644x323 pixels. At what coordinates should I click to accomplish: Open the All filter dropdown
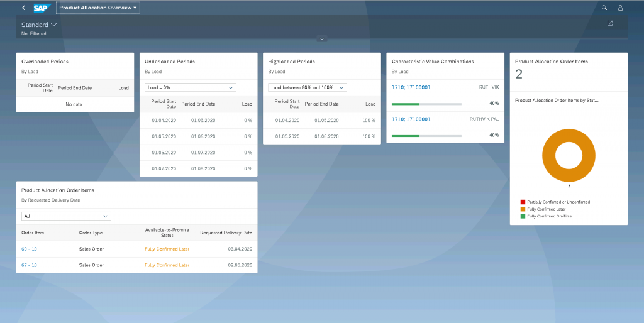coord(66,216)
